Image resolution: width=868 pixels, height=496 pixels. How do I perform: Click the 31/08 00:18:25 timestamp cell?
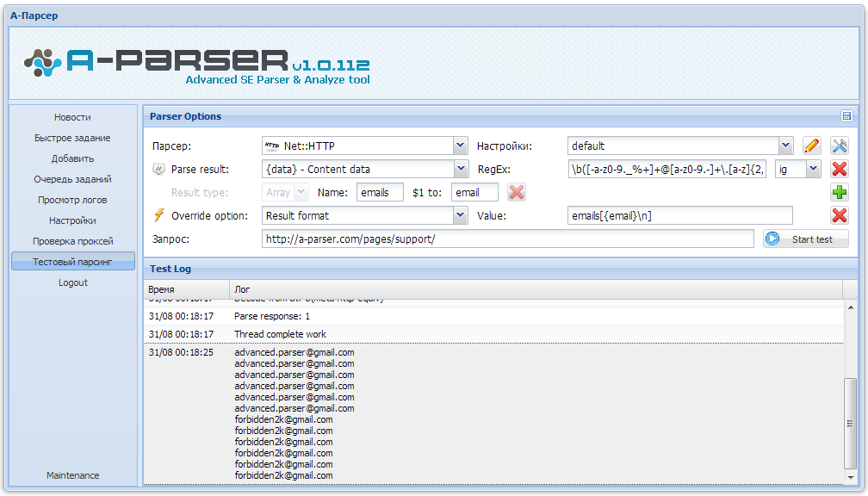pyautogui.click(x=181, y=353)
